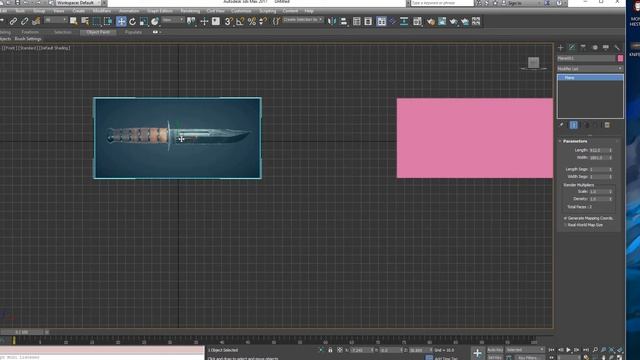Open the Schematic View
640x360 pixels.
(404, 21)
